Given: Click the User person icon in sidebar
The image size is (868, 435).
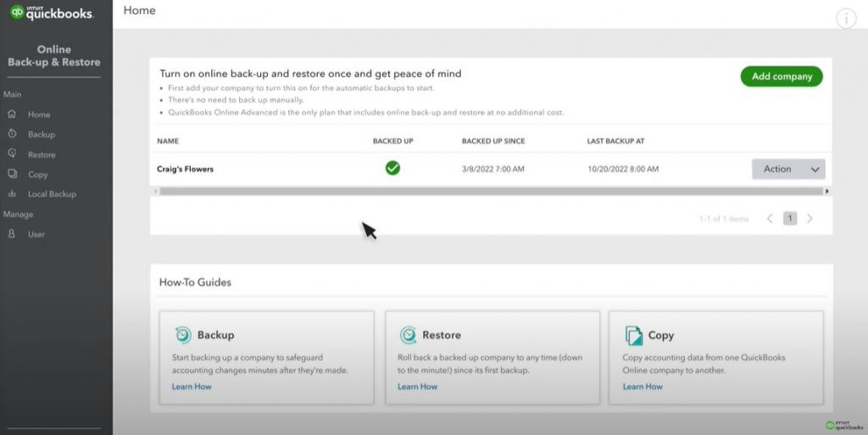Looking at the screenshot, I should click(x=12, y=233).
